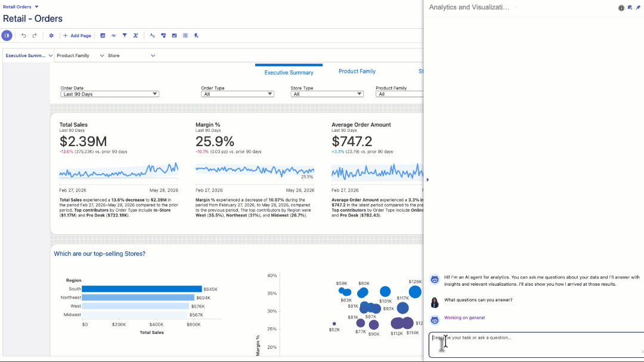Viewport: 644px width, 362px height.
Task: Expand the Analytics and Visualizati... agent selector
Action: pyautogui.click(x=515, y=7)
